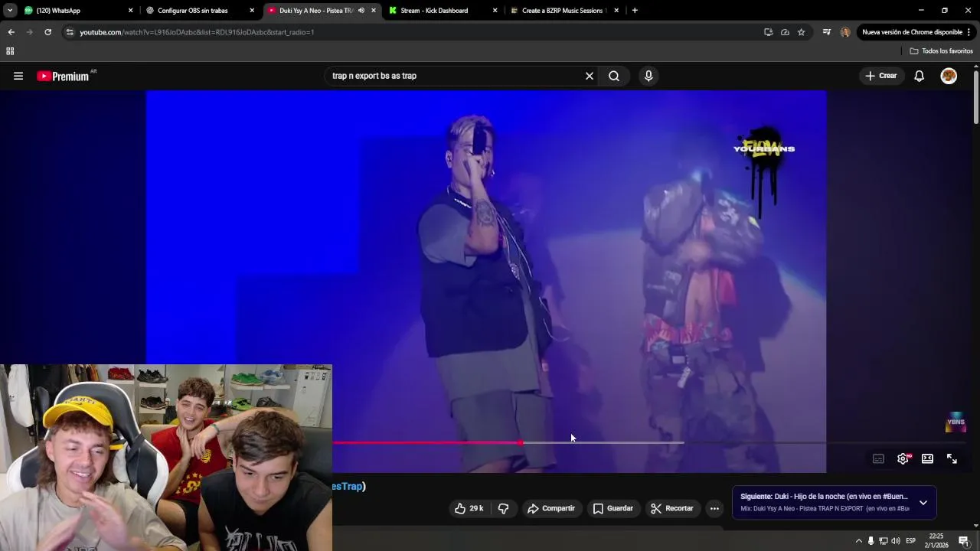The height and width of the screenshot is (551, 980).
Task: Install app icon in address bar
Action: (768, 32)
